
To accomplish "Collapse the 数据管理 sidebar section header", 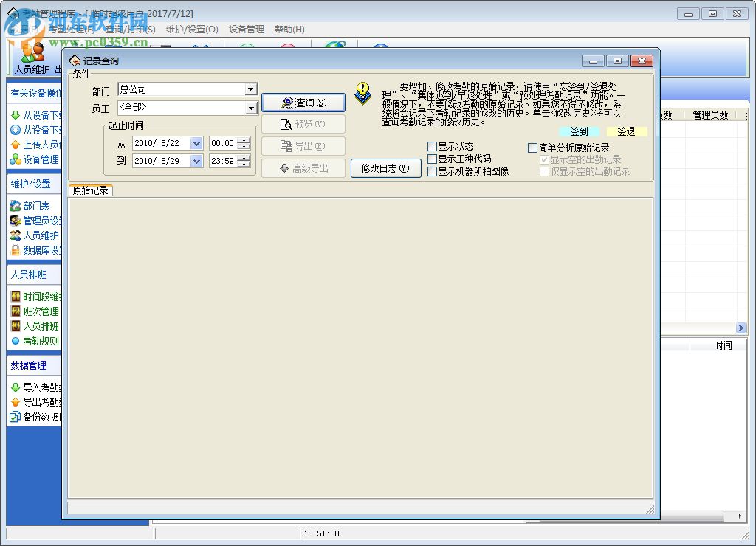I will point(35,365).
